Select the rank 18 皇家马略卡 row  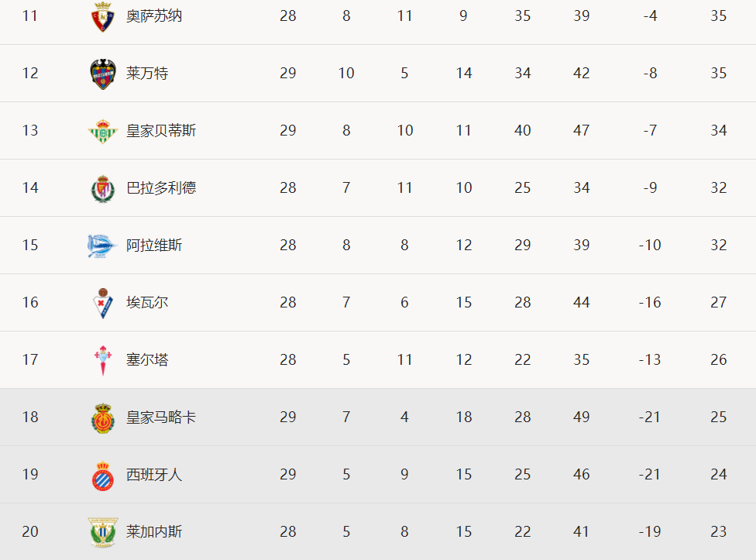coord(378,417)
